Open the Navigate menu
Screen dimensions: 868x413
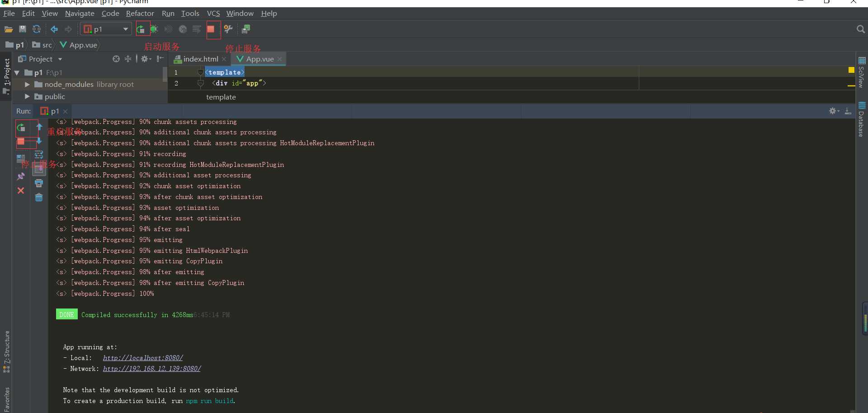point(80,14)
